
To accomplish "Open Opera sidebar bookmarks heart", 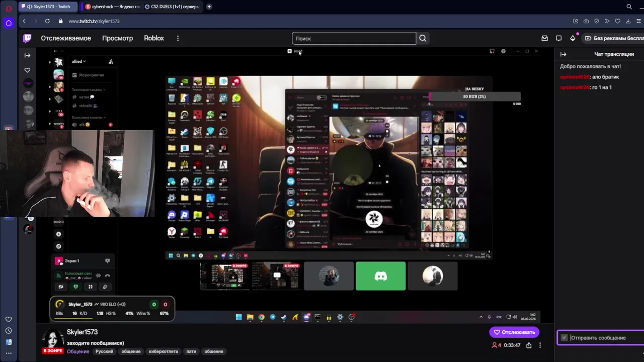I will coord(9,319).
